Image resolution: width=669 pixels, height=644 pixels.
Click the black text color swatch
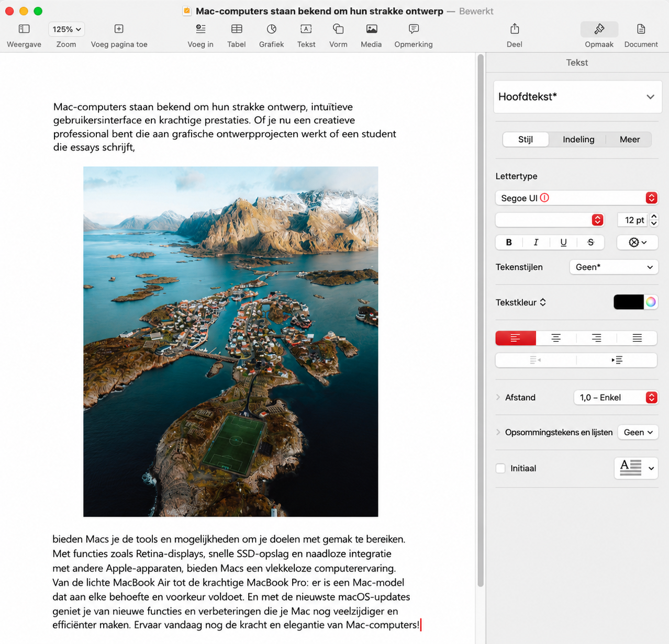tap(629, 302)
